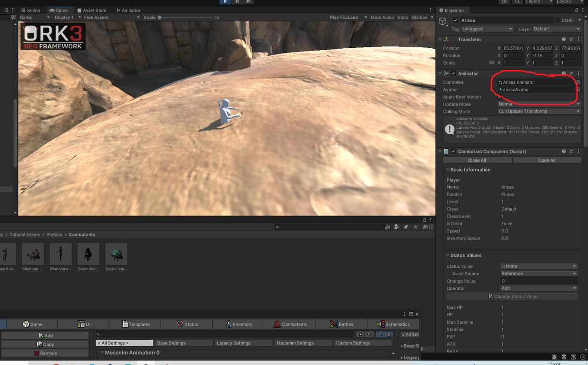Click the Position X field

tap(513, 48)
